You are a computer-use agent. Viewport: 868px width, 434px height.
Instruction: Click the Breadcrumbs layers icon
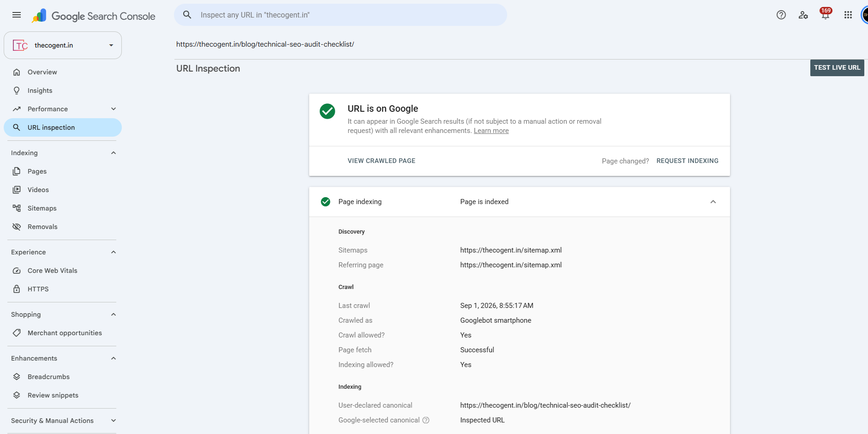17,377
